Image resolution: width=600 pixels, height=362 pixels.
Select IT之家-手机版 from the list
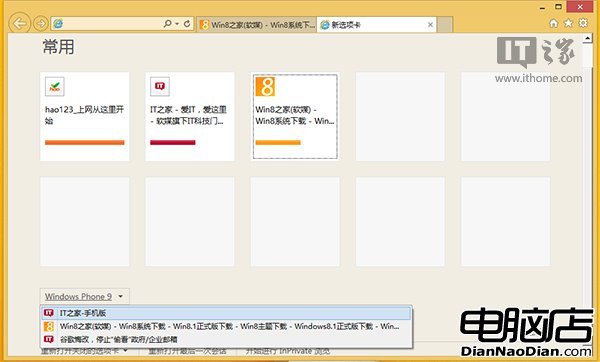[226, 313]
